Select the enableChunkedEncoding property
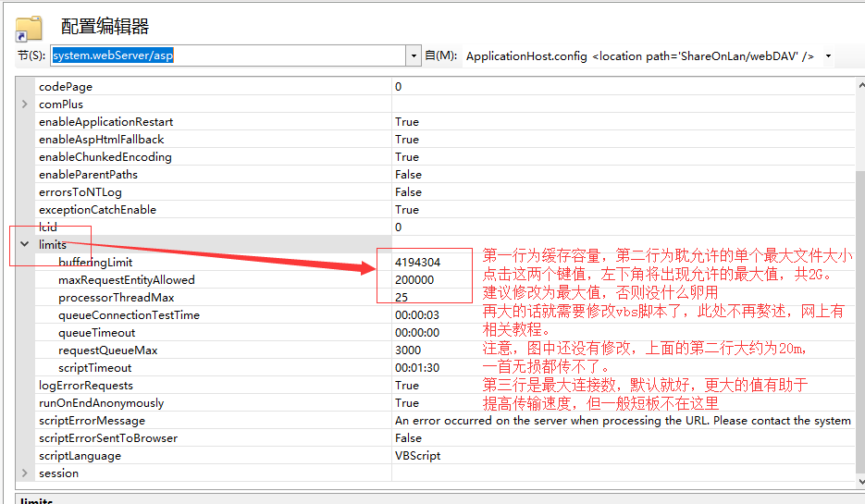This screenshot has width=865, height=504. point(105,157)
